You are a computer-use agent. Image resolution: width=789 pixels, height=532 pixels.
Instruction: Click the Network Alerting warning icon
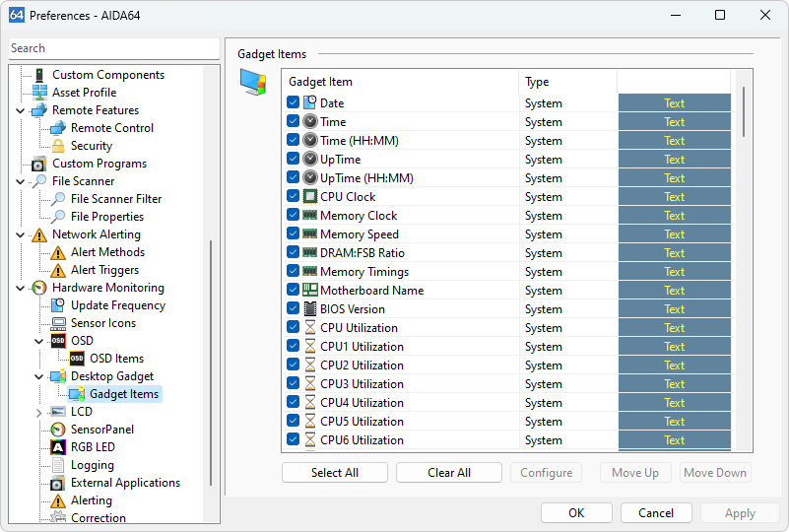click(39, 234)
